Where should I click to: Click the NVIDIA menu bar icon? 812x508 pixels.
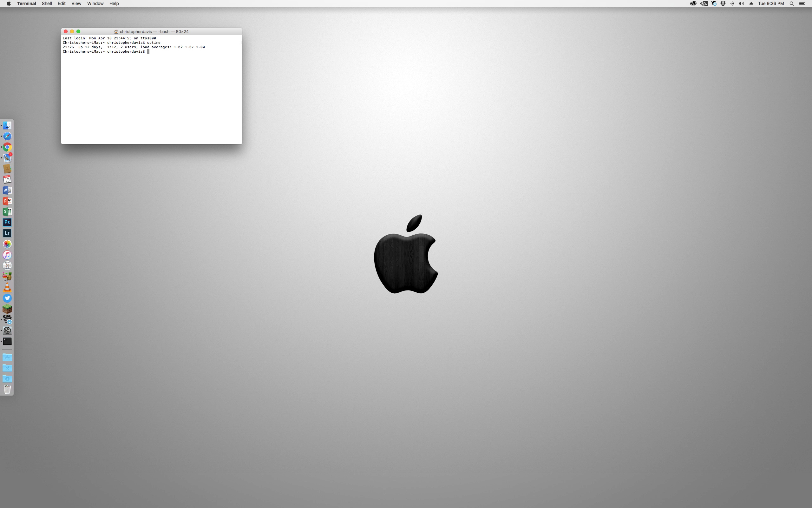[704, 3]
